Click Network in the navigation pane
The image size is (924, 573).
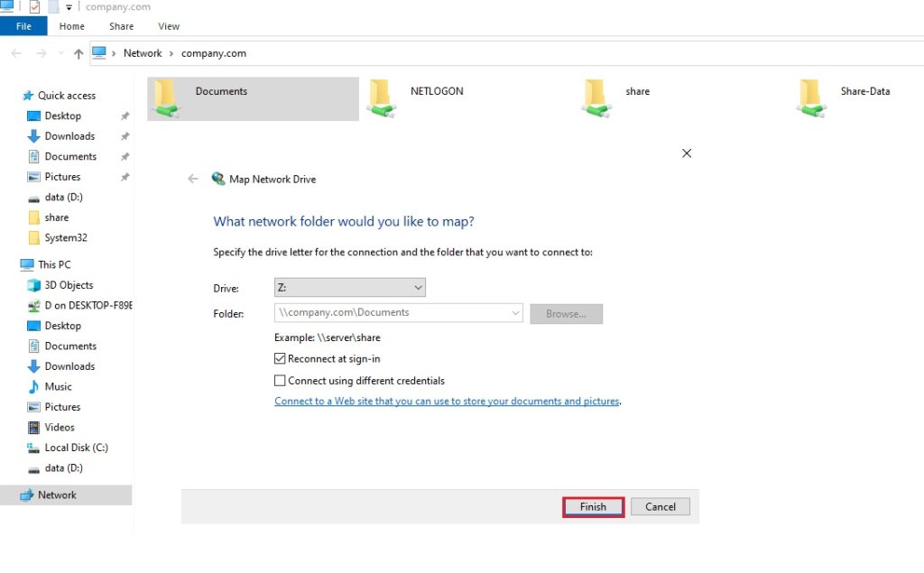[x=55, y=494]
